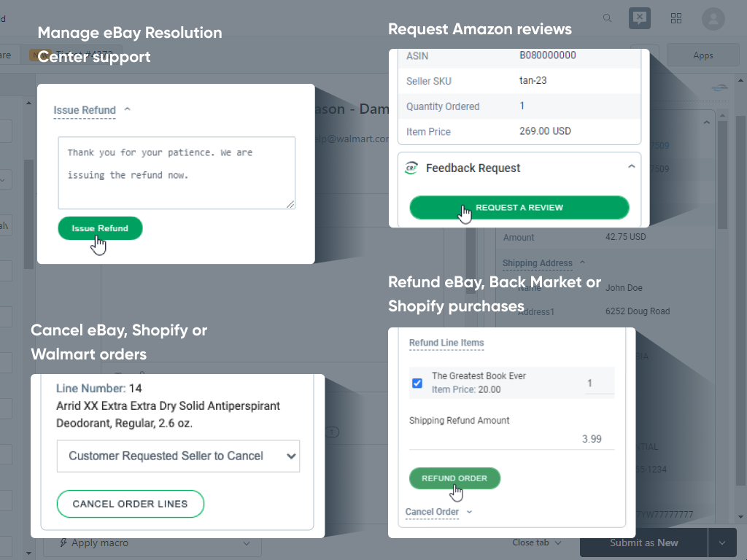
Task: Click the search magnifier icon
Action: click(608, 18)
